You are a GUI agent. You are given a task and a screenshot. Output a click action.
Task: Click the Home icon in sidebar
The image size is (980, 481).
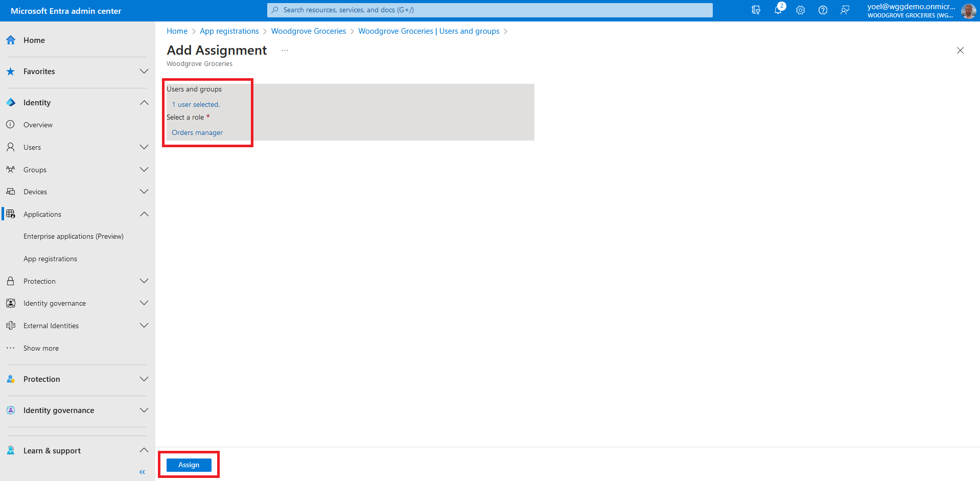pos(11,40)
